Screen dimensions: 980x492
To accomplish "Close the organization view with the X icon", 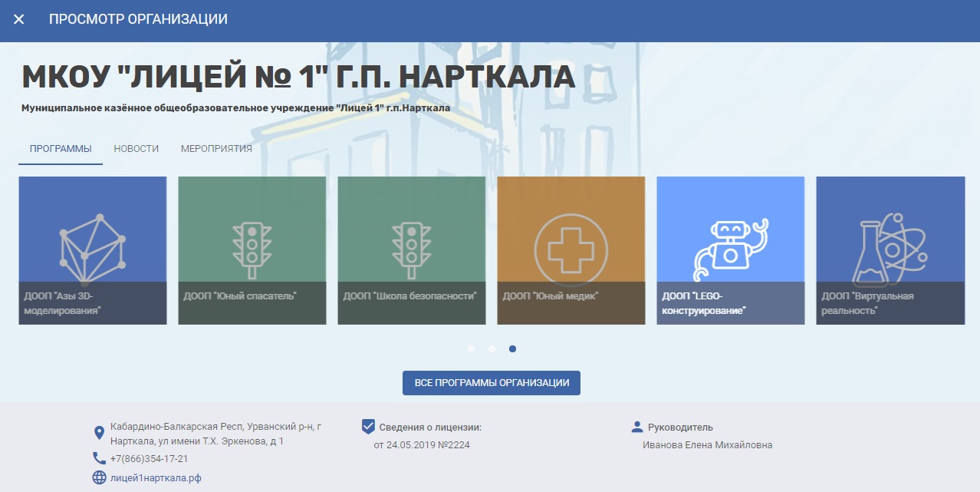I will point(19,19).
